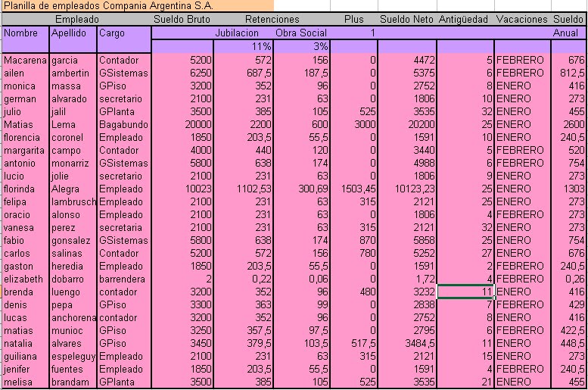The image size is (588, 390).
Task: Click the net salary cell '3484,5'
Action: click(407, 344)
